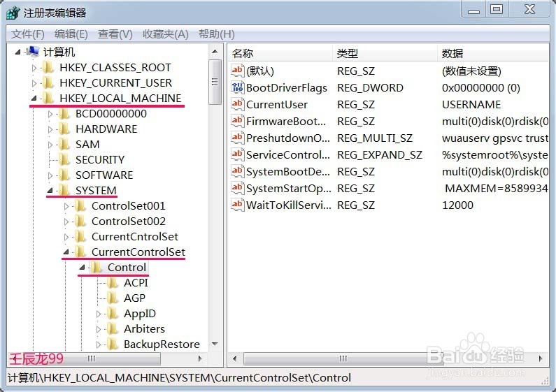Select the CurrentControlSet key label
The image size is (556, 392).
pyautogui.click(x=138, y=252)
